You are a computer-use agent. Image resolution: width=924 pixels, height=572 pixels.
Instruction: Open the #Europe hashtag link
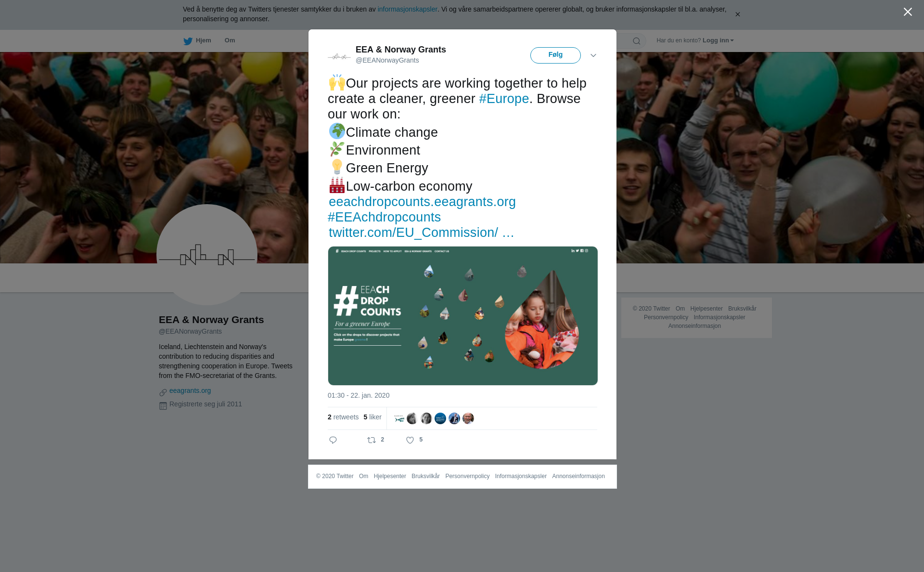[x=504, y=99]
